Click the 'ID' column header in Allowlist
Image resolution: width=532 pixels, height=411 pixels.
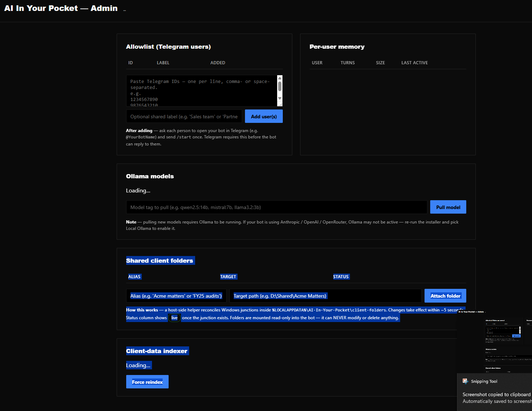tap(130, 63)
